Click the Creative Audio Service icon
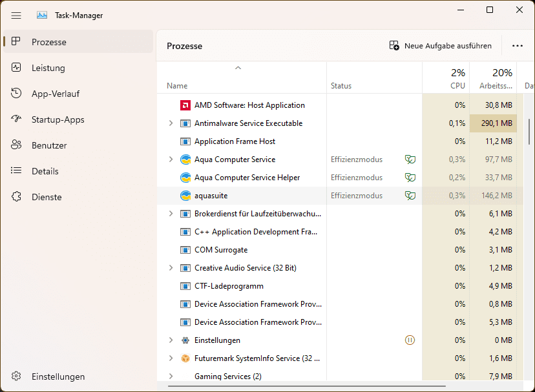The width and height of the screenshot is (535, 392). coord(185,268)
